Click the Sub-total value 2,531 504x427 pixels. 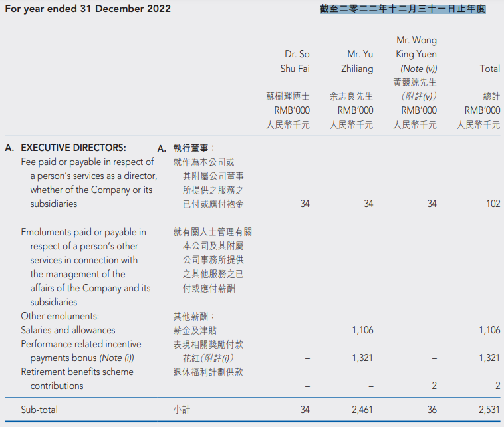point(488,410)
